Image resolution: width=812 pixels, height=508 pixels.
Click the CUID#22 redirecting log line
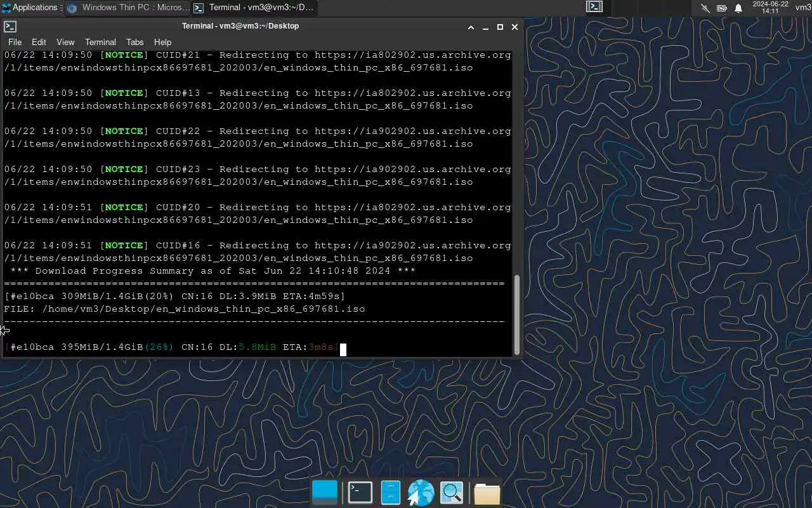click(258, 138)
